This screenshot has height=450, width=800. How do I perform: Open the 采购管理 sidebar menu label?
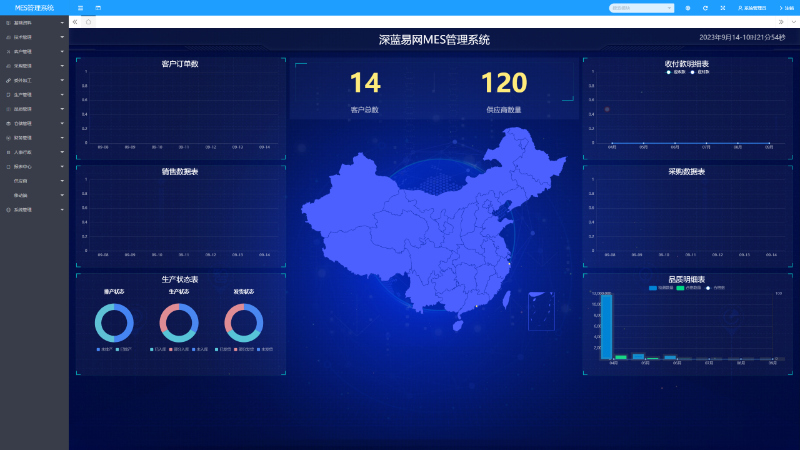[x=22, y=66]
